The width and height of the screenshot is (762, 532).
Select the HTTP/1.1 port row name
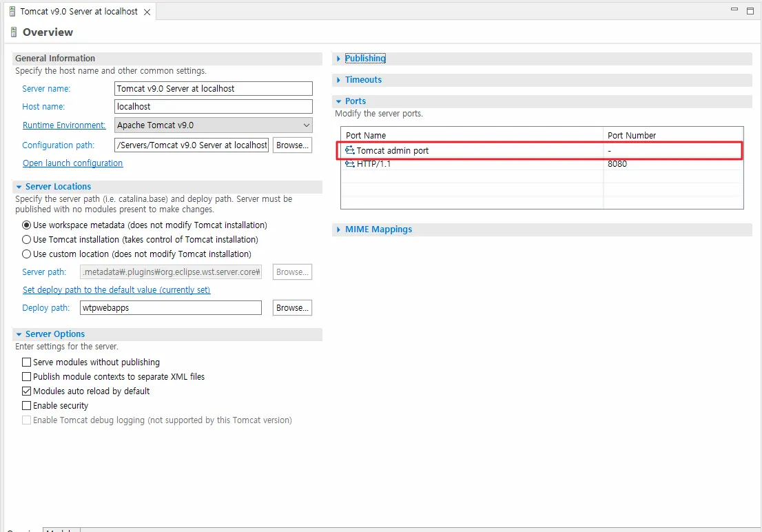coord(373,164)
